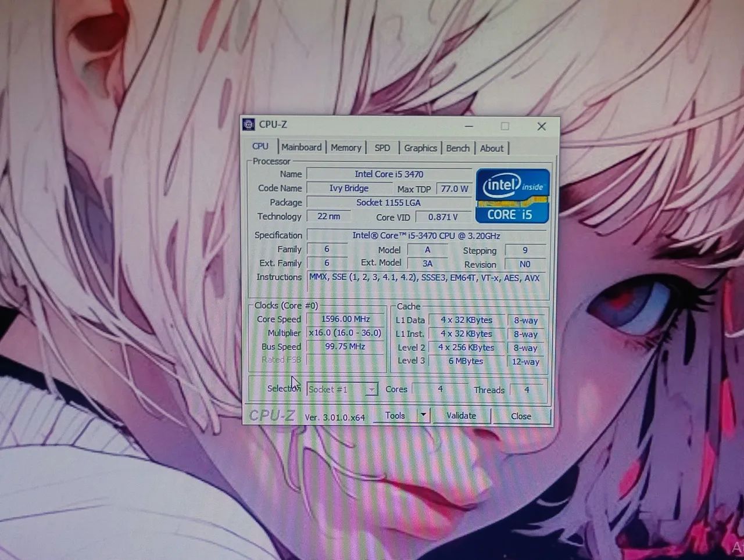Click the processor name 'Intel Core i5 3470'
Image resolution: width=744 pixels, height=560 pixels.
(389, 174)
